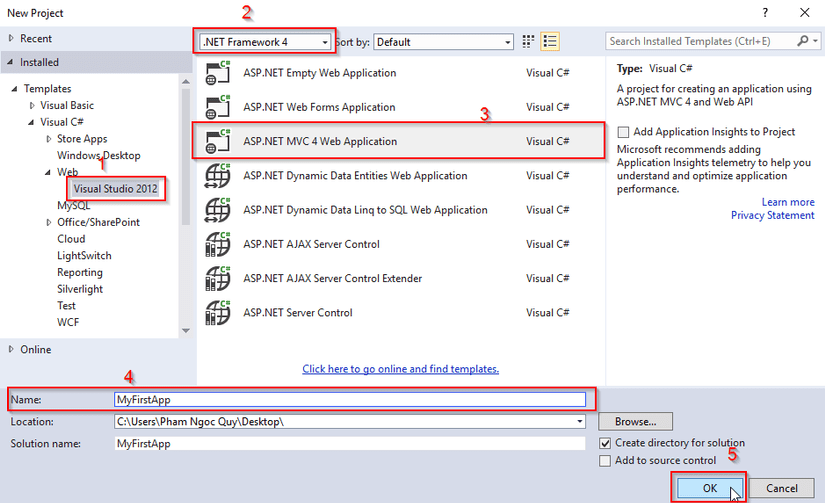
Task: Expand the Office/SharePoint node arrow
Action: [x=48, y=223]
